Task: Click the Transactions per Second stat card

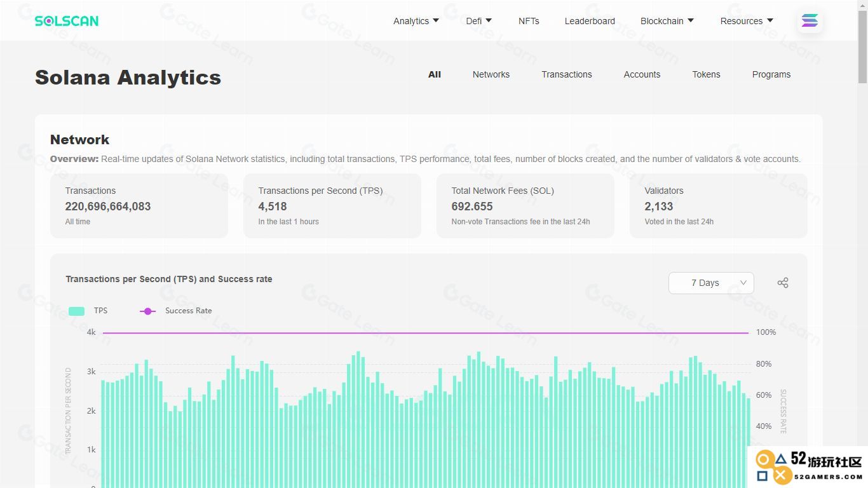Action: 332,206
